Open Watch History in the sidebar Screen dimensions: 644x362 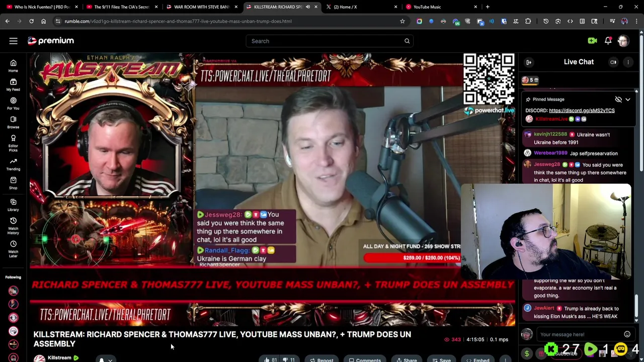[x=13, y=226]
